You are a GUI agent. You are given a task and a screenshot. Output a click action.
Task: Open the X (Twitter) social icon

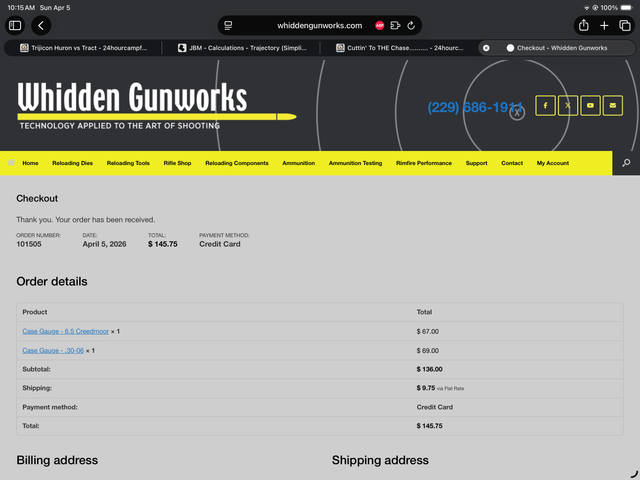568,105
